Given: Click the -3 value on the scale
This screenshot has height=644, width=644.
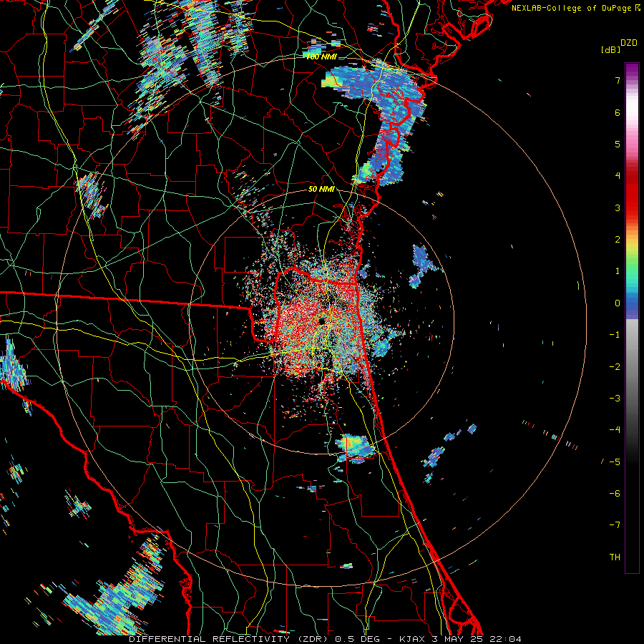Looking at the screenshot, I should [x=615, y=399].
